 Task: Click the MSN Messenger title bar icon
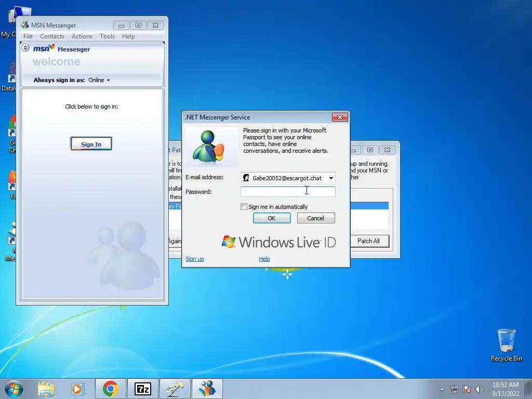click(25, 25)
